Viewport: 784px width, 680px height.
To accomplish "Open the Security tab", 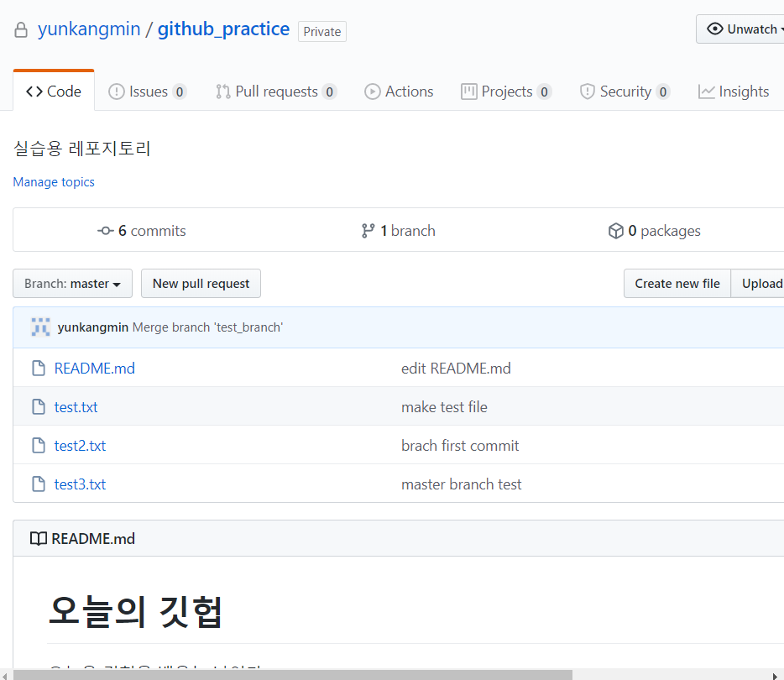I will [x=625, y=92].
